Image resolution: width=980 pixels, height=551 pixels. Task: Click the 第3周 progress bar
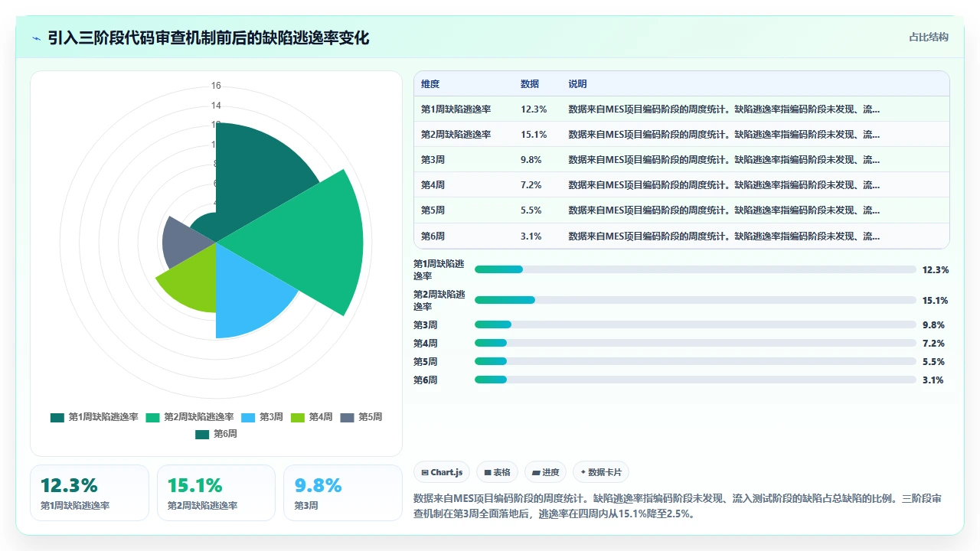pyautogui.click(x=695, y=324)
